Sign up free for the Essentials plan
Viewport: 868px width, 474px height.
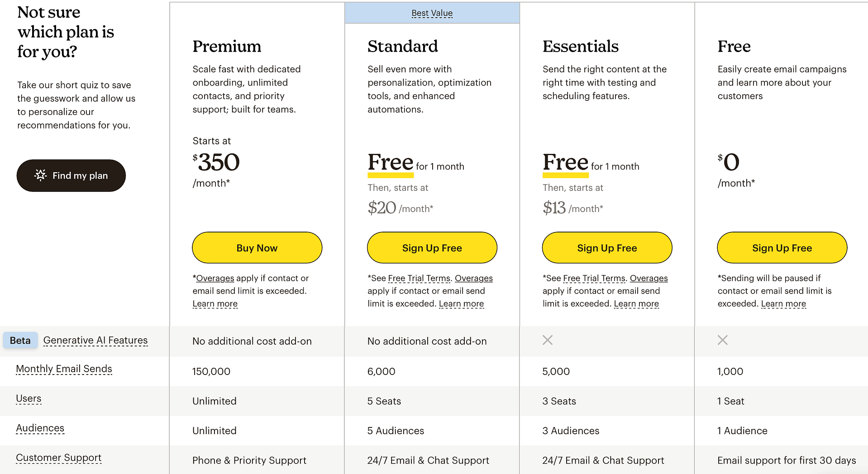607,248
